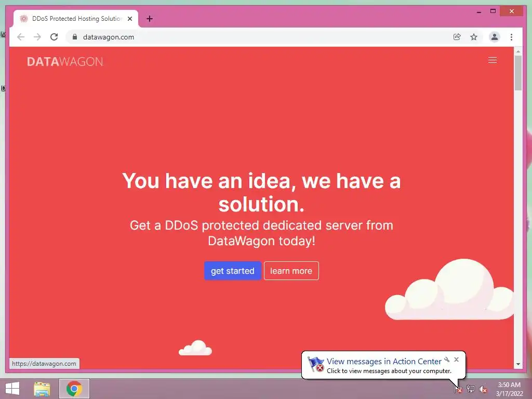Open the Chrome profile avatar
Image resolution: width=532 pixels, height=399 pixels.
[495, 37]
